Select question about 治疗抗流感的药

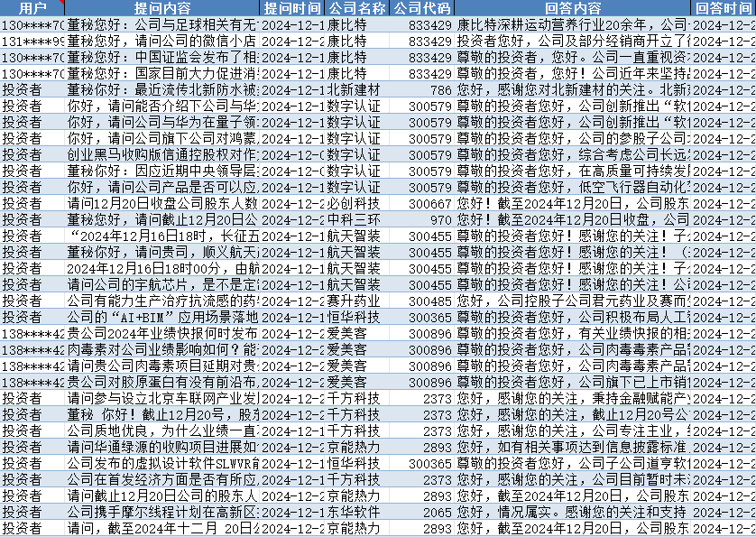[162, 301]
